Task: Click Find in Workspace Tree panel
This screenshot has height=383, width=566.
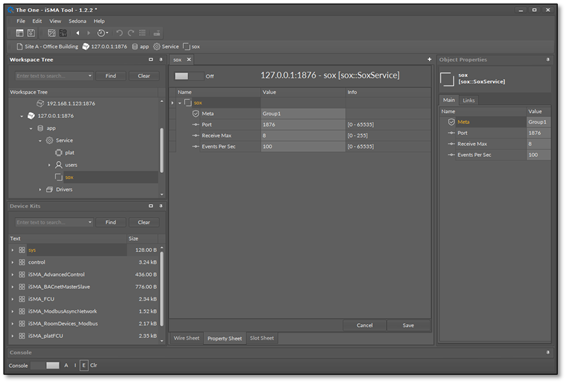Action: click(111, 76)
